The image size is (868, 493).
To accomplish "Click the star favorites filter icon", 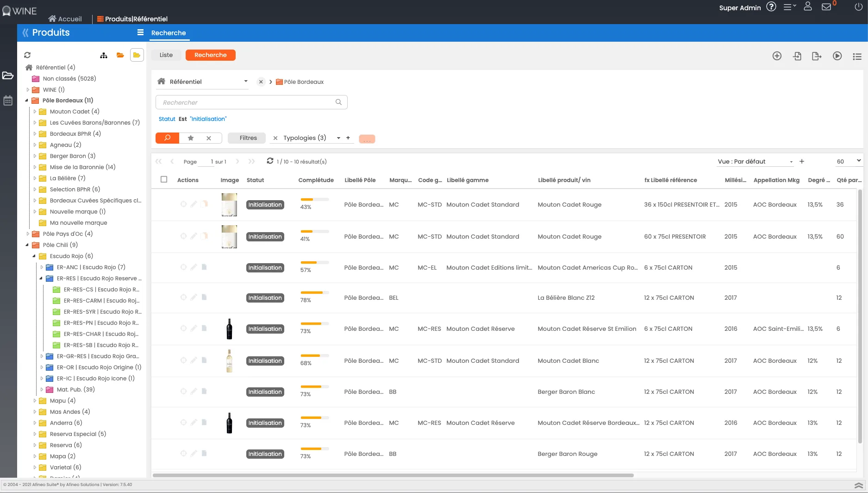I will [190, 138].
